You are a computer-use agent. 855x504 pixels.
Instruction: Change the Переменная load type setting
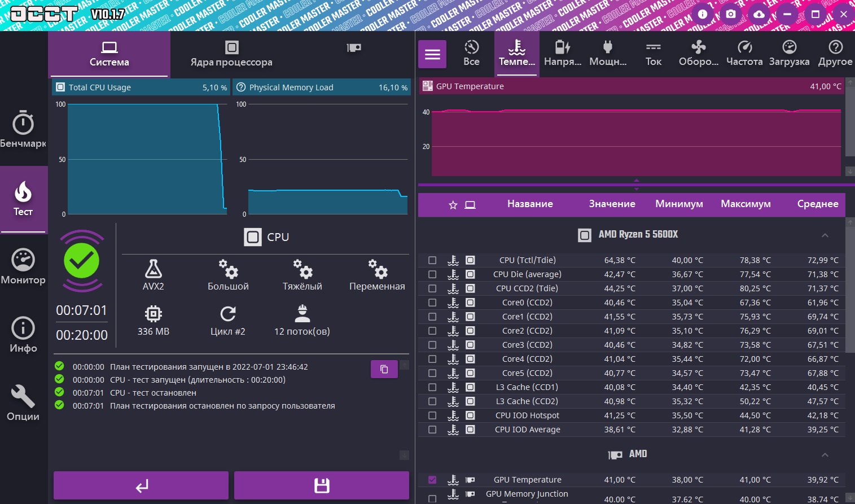(377, 275)
